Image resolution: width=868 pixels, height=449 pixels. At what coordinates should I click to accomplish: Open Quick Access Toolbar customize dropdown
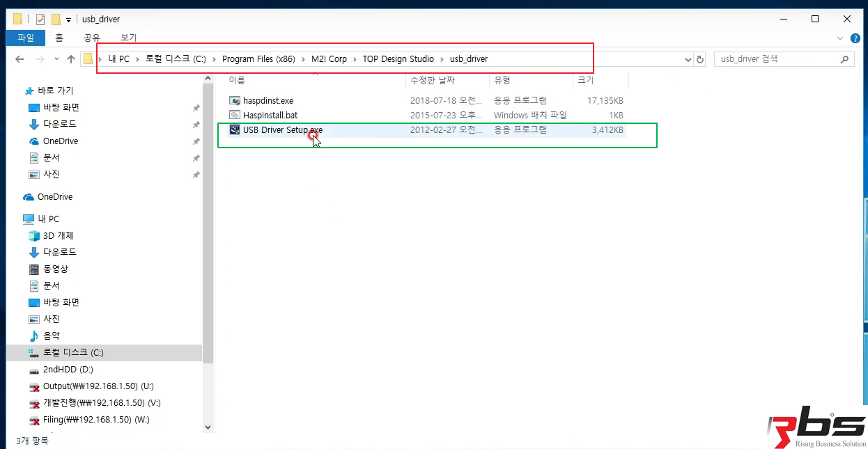(x=69, y=19)
